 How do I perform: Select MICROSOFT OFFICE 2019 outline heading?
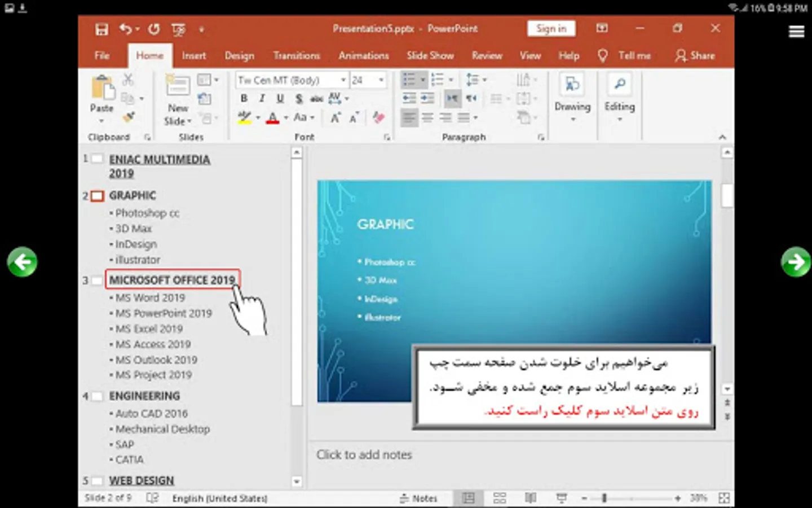pyautogui.click(x=172, y=280)
